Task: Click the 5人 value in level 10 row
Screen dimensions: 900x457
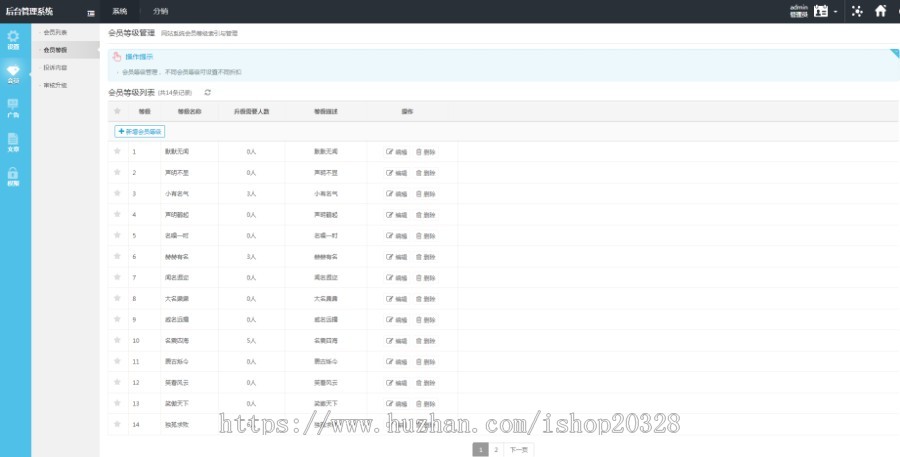Action: coord(251,341)
